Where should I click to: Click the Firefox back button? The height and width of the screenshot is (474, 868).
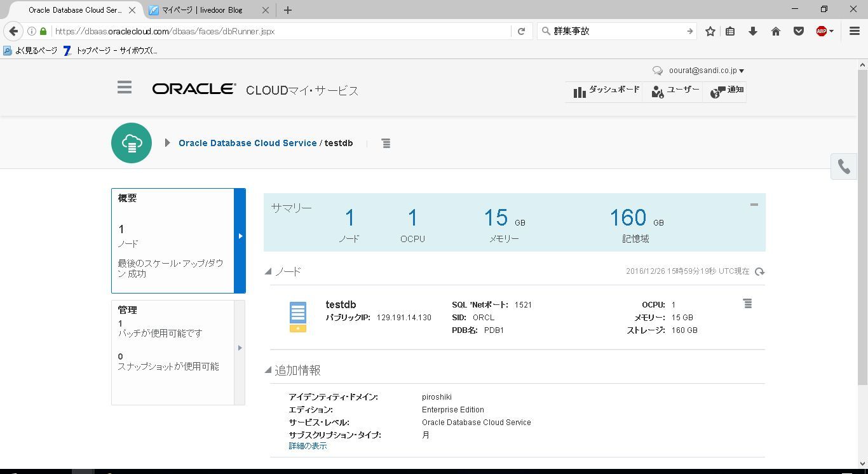tap(14, 31)
